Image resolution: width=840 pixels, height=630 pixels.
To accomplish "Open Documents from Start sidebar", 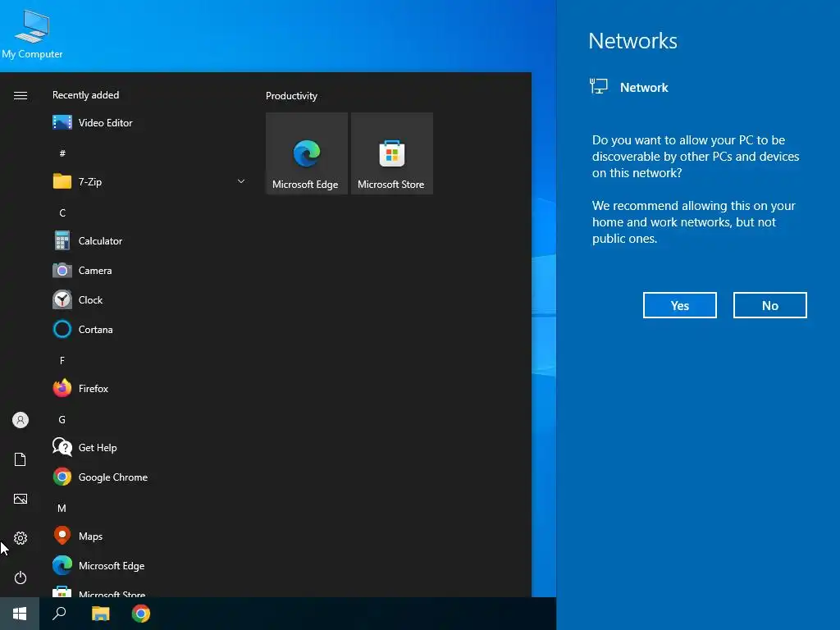I will [21, 459].
